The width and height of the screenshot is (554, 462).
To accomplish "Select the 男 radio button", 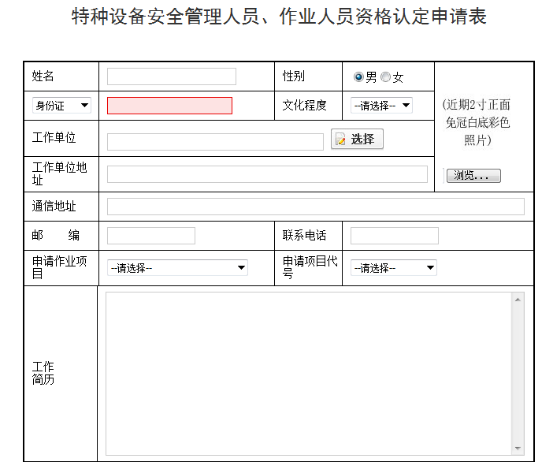I will [x=358, y=77].
